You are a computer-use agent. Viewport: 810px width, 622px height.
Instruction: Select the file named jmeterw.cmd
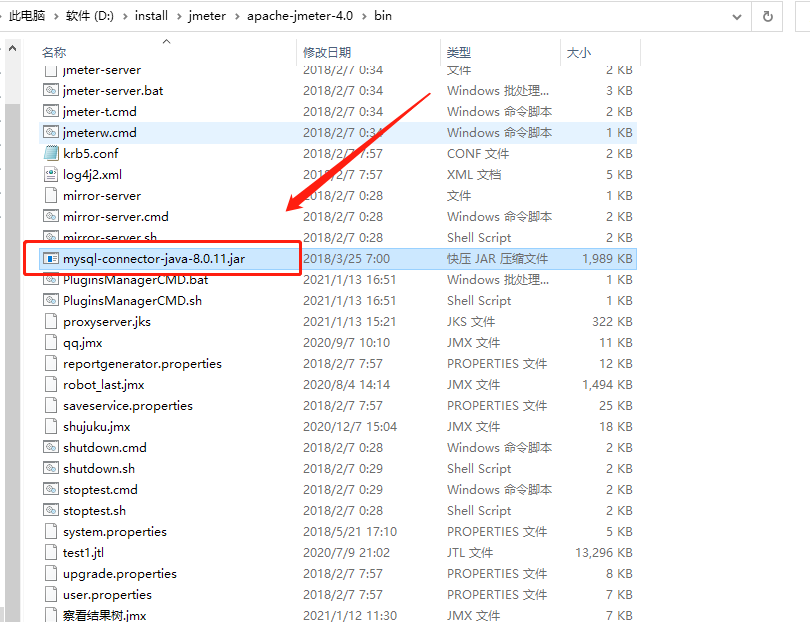pos(100,133)
